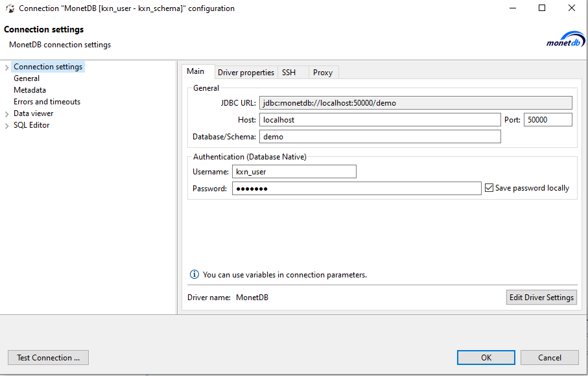
Task: Select Data viewer in the tree
Action: (33, 113)
